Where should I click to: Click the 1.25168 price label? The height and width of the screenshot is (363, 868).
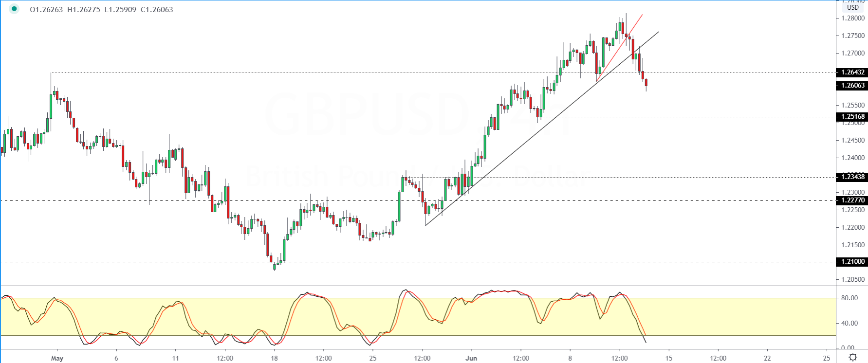tap(852, 117)
